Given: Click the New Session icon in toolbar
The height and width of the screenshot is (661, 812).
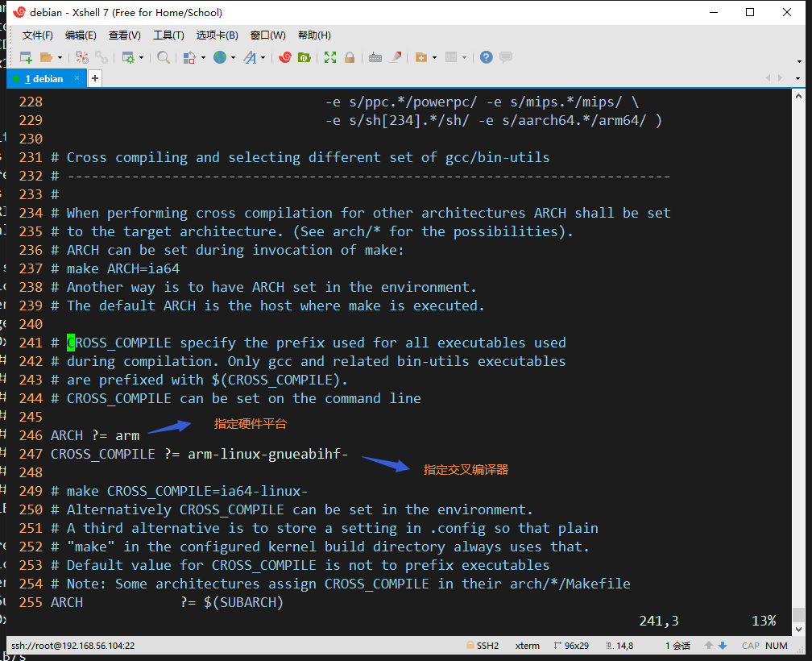Looking at the screenshot, I should tap(26, 57).
